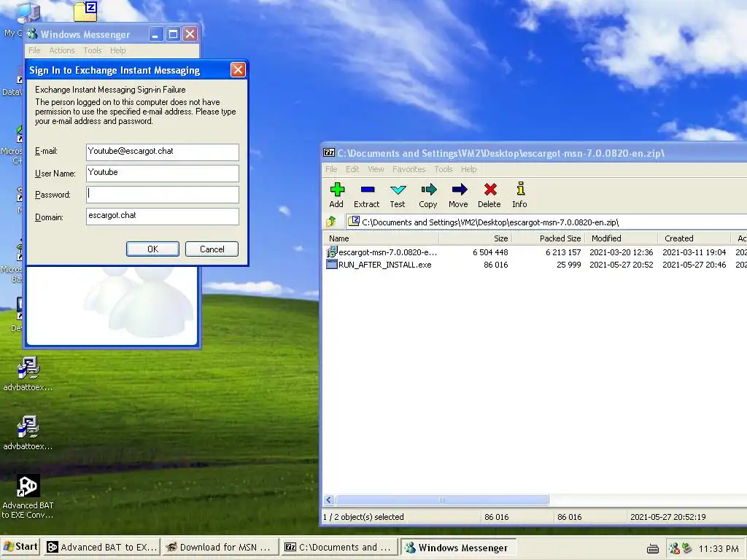Screen dimensions: 747x560
Task: Sort by the Created column header
Action: click(x=694, y=238)
